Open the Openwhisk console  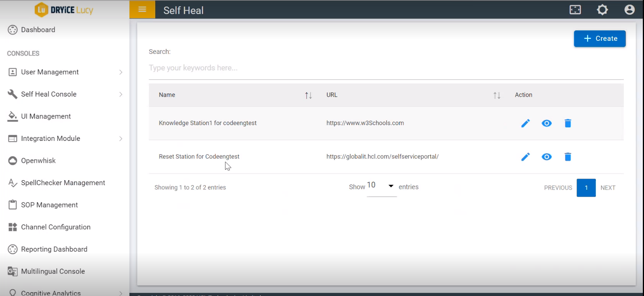coord(38,161)
